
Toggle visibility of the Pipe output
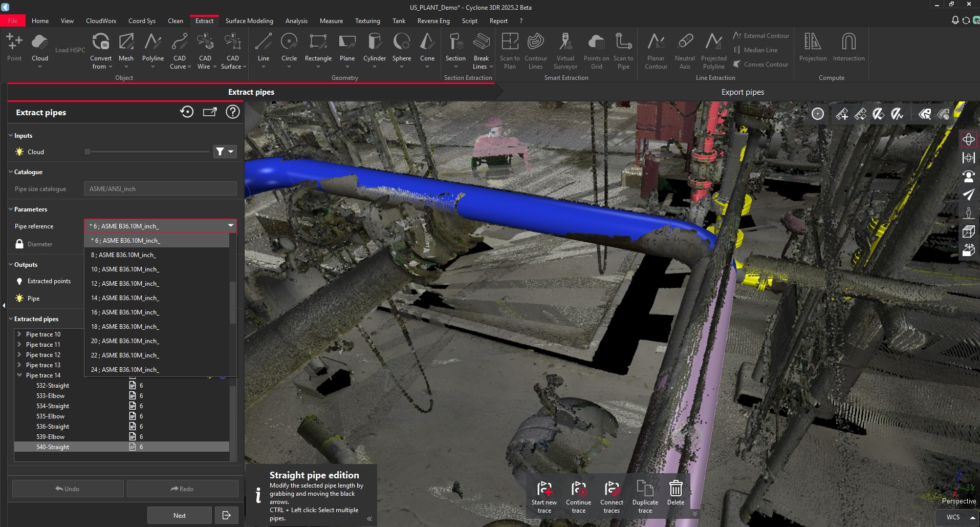pos(19,298)
